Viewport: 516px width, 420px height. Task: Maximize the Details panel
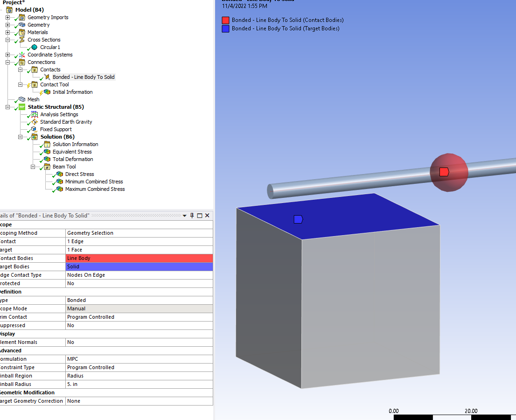point(199,216)
